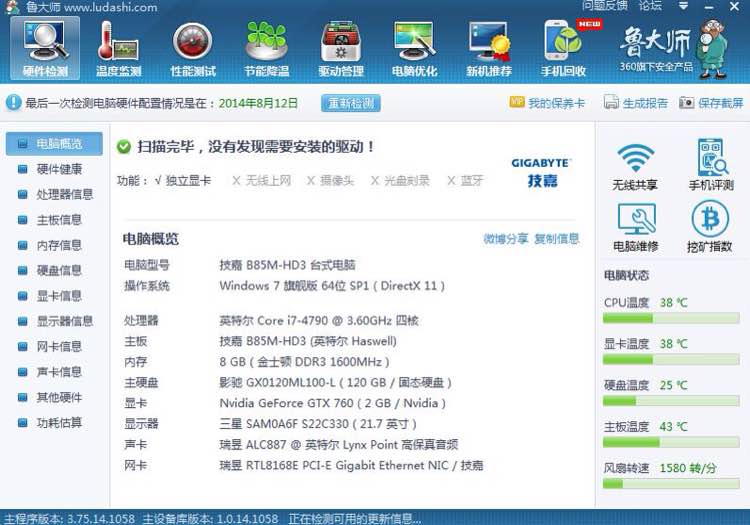Open 电脑优化 PC optimization icon
The width and height of the screenshot is (750, 525).
coord(415,49)
